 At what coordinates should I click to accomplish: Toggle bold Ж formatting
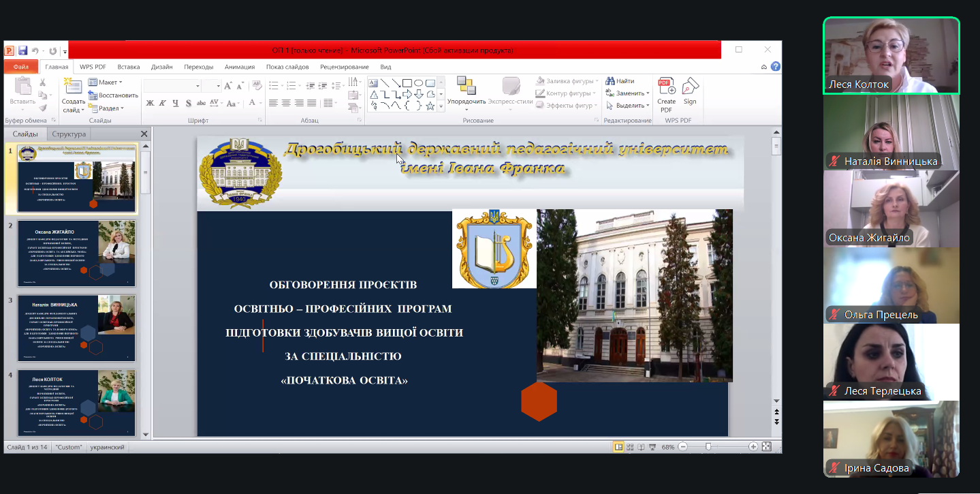tap(150, 104)
